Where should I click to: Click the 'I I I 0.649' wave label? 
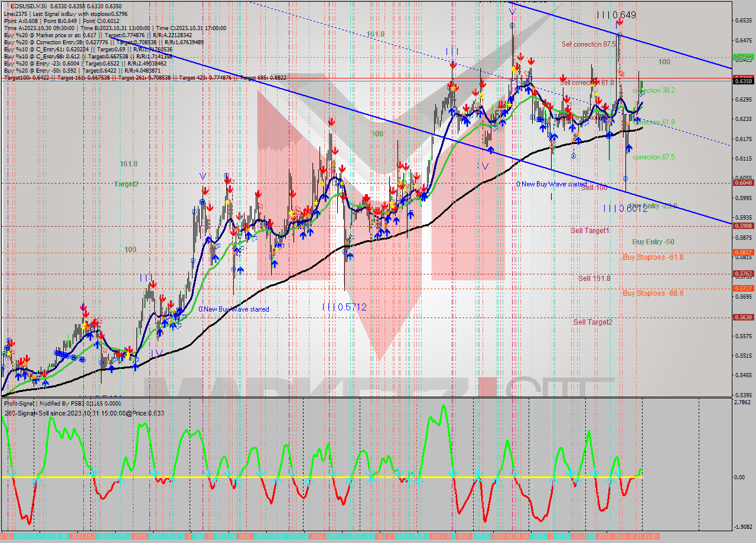tap(616, 15)
